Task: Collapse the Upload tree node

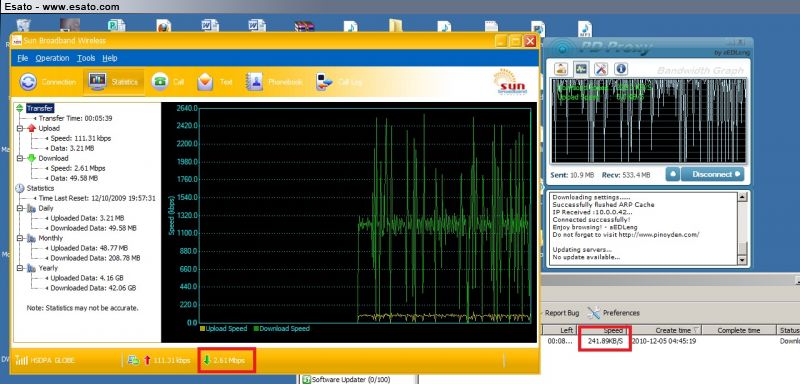Action: coord(20,128)
